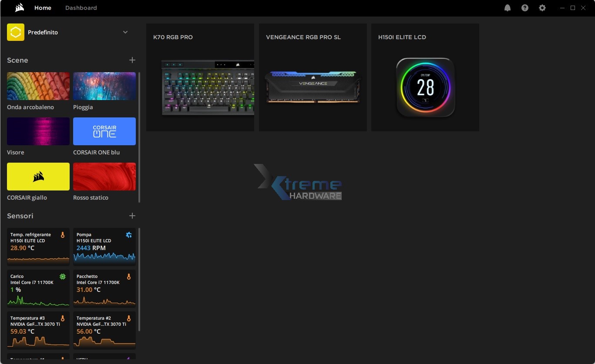Open the K70 RGB PRO device
The image size is (595, 364).
click(200, 77)
